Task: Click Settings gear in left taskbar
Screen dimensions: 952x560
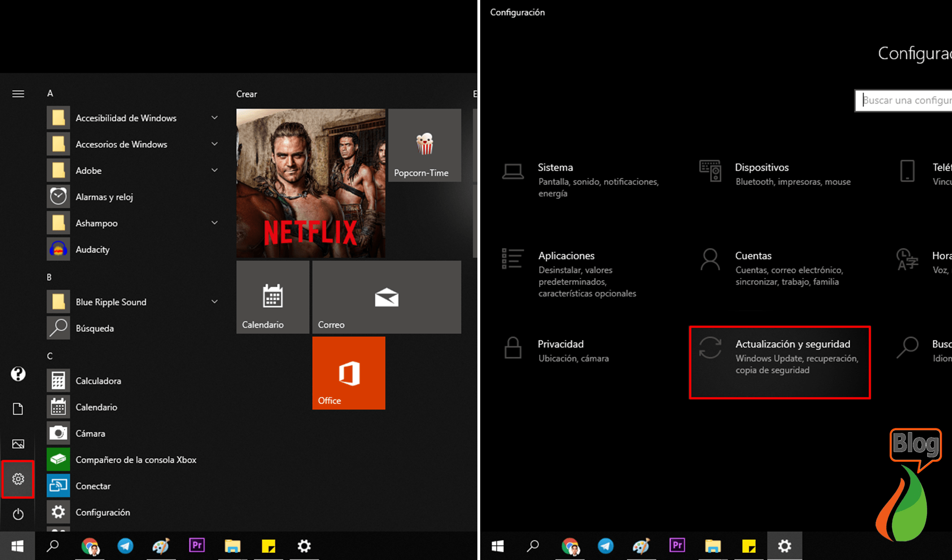Action: pos(304,546)
